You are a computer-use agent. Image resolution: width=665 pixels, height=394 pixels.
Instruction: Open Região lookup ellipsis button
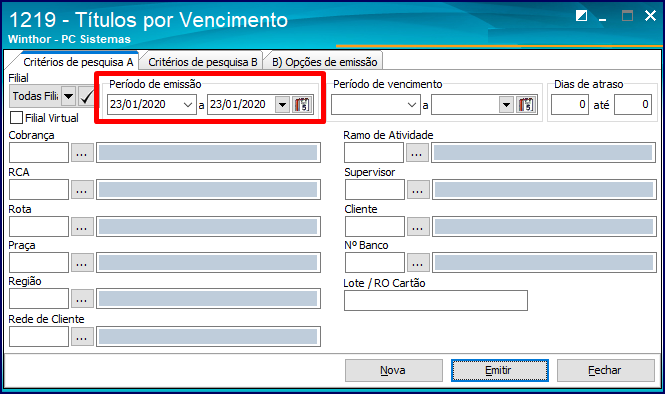(82, 299)
